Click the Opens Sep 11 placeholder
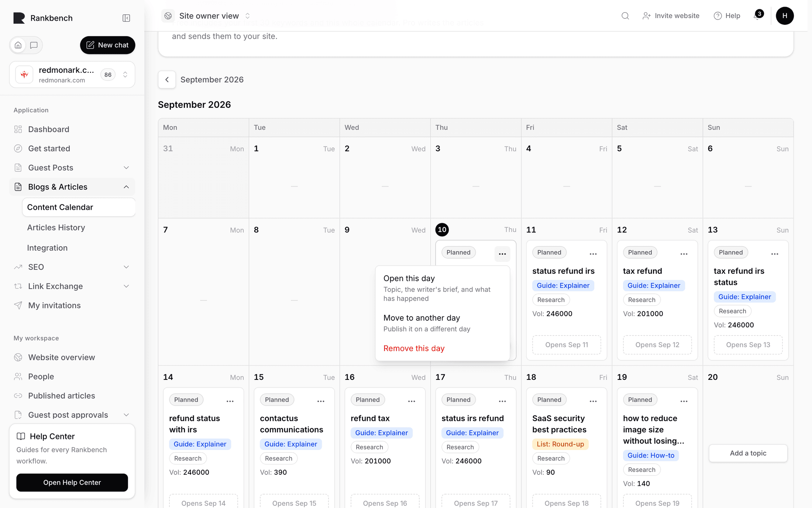Screen dimensions: 812x508 pos(567,345)
